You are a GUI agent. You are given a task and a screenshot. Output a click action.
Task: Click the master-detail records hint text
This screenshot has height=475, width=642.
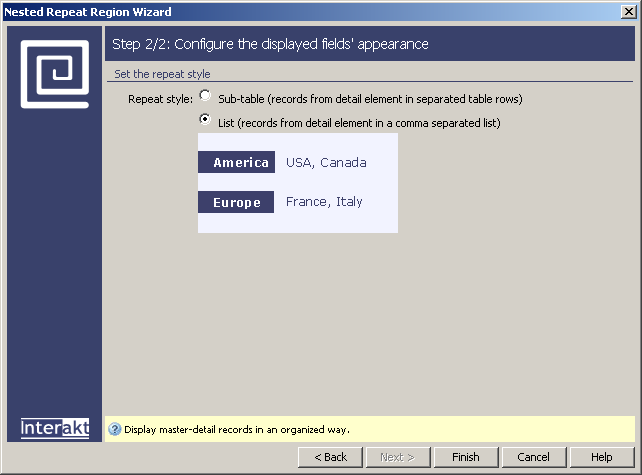[x=237, y=430]
